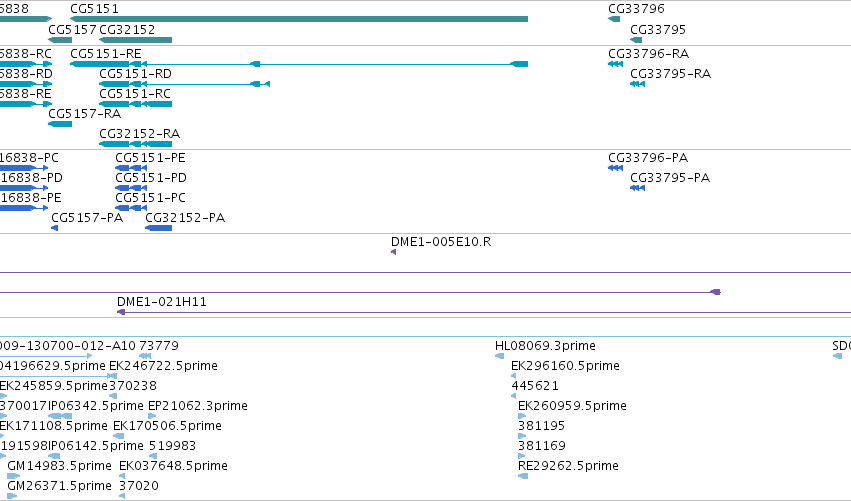Select the CG32152-PA protein label

185,218
